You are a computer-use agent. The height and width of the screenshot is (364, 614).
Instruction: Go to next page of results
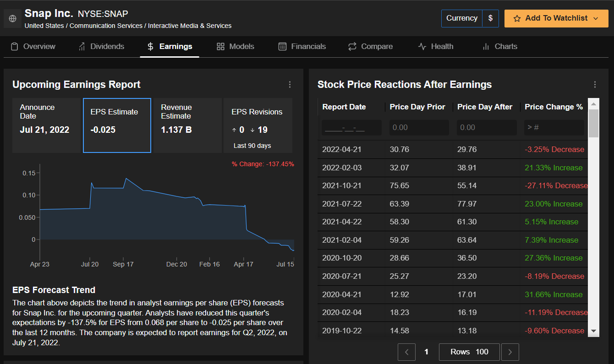510,352
